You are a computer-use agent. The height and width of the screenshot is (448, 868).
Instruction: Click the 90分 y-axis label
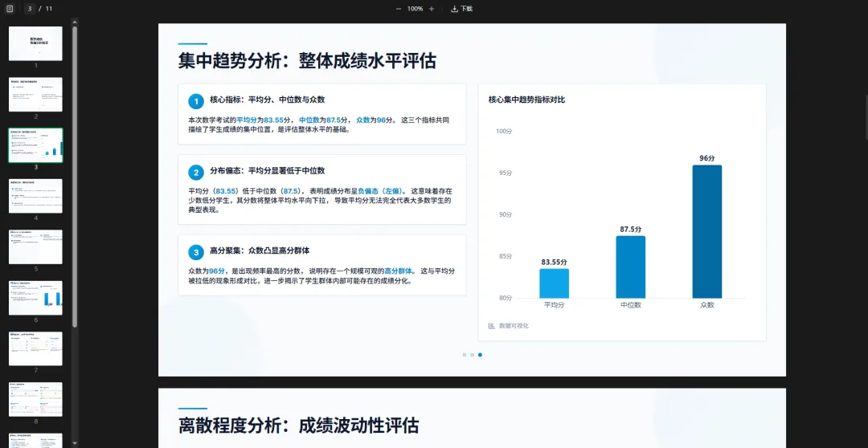506,214
